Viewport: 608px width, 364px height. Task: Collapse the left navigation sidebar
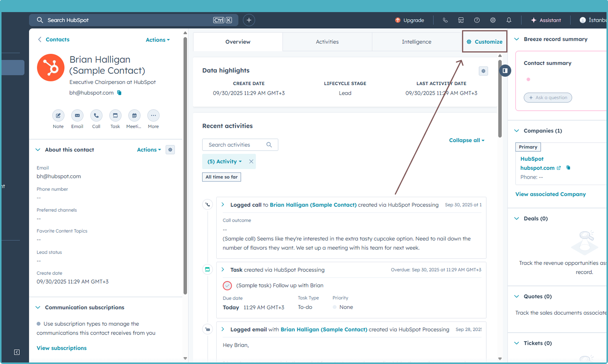coord(17,352)
